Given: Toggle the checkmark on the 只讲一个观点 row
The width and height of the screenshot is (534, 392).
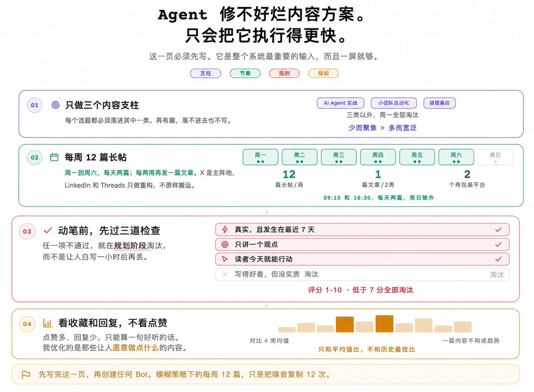Looking at the screenshot, I should (498, 244).
